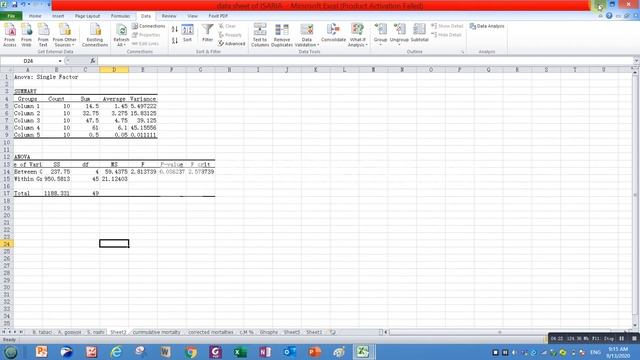Click the vertical scrollbar

click(635, 196)
